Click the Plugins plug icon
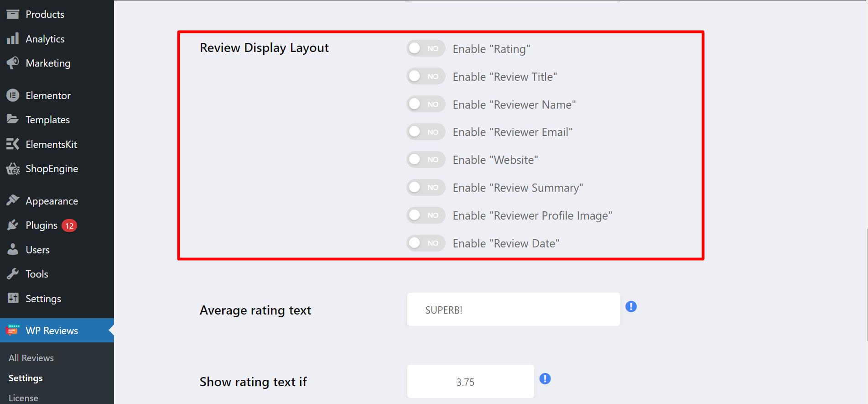868x404 pixels. click(x=13, y=225)
